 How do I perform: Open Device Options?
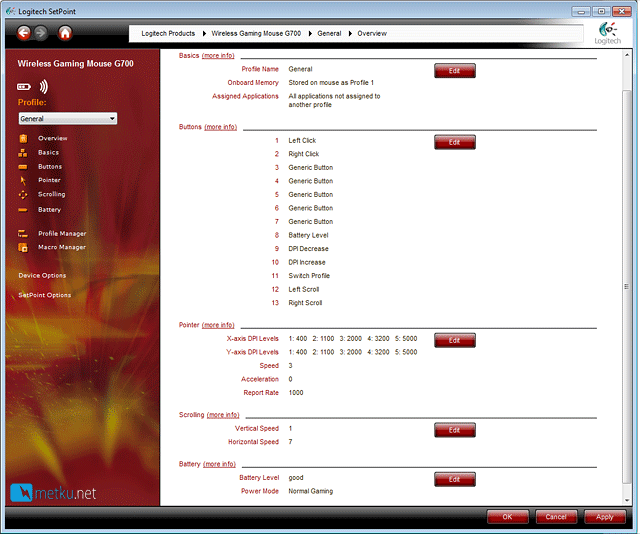pos(42,276)
